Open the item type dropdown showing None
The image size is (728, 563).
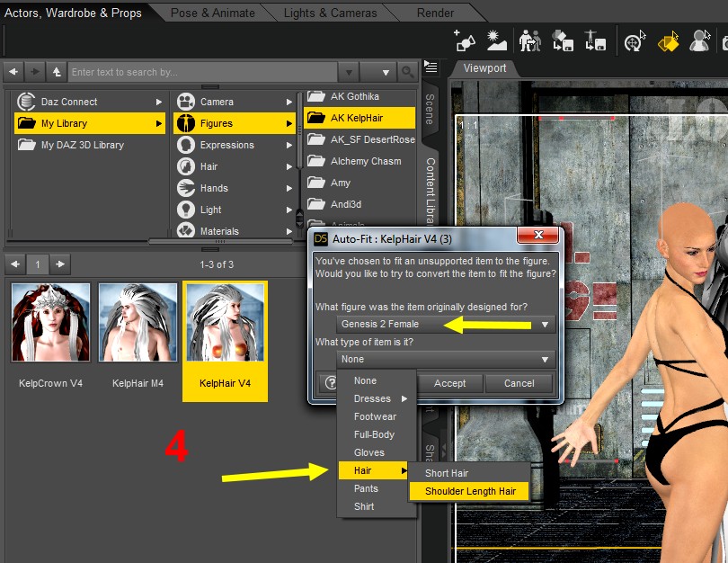[x=446, y=359]
